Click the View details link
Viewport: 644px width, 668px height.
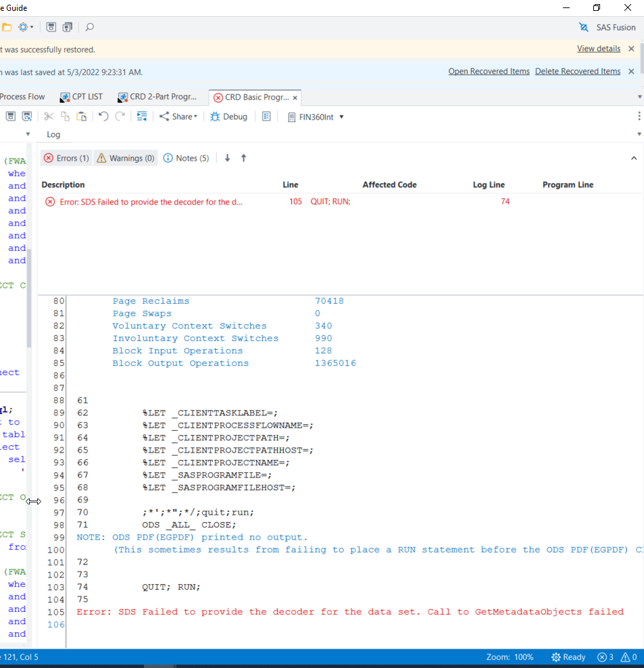[598, 49]
